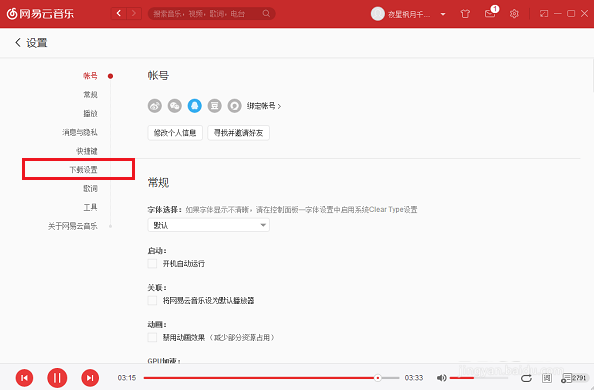Select 播放 in settings sidebar
The image size is (594, 390).
tap(90, 113)
